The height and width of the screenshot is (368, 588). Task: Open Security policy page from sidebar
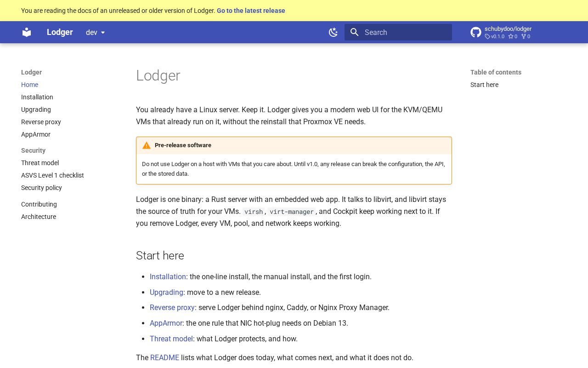41,188
